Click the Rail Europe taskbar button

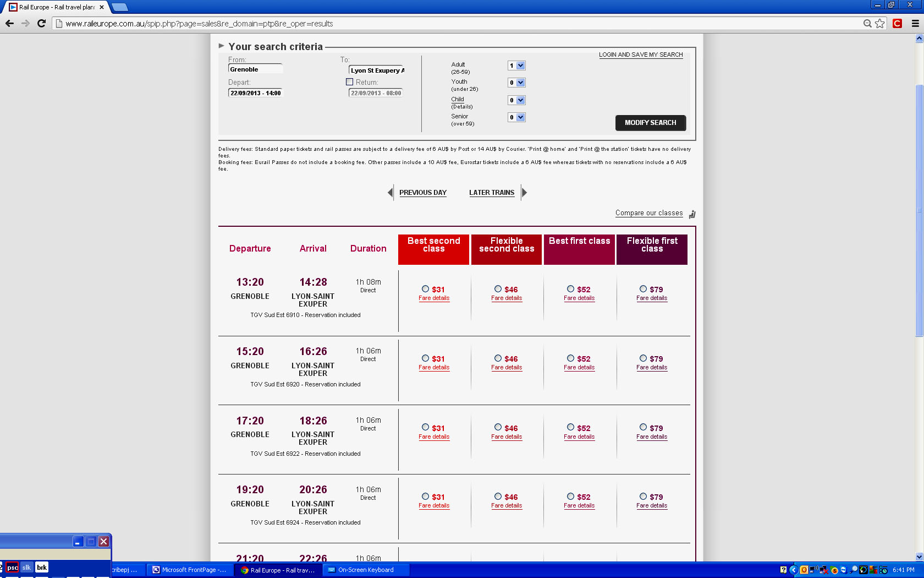[278, 570]
